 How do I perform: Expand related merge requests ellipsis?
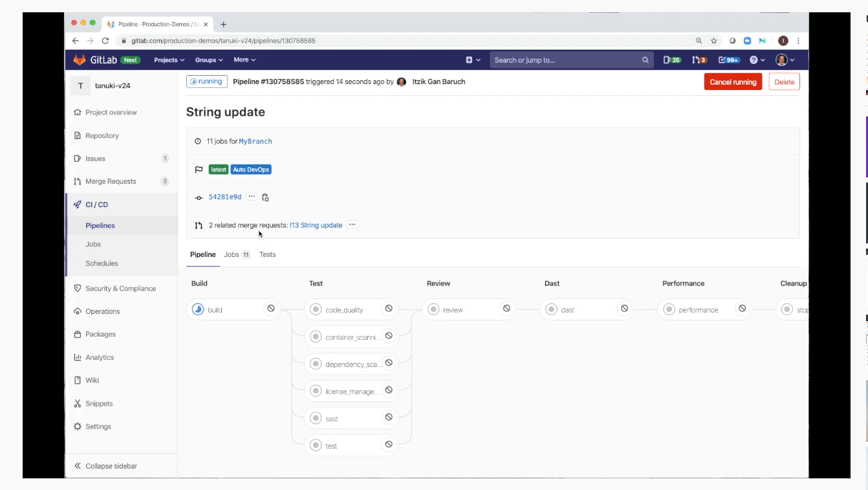coord(352,225)
